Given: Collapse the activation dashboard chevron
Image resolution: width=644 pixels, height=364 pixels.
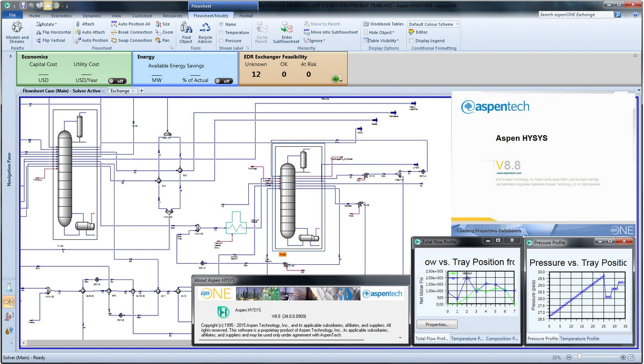Looking at the screenshot, I should (635, 55).
